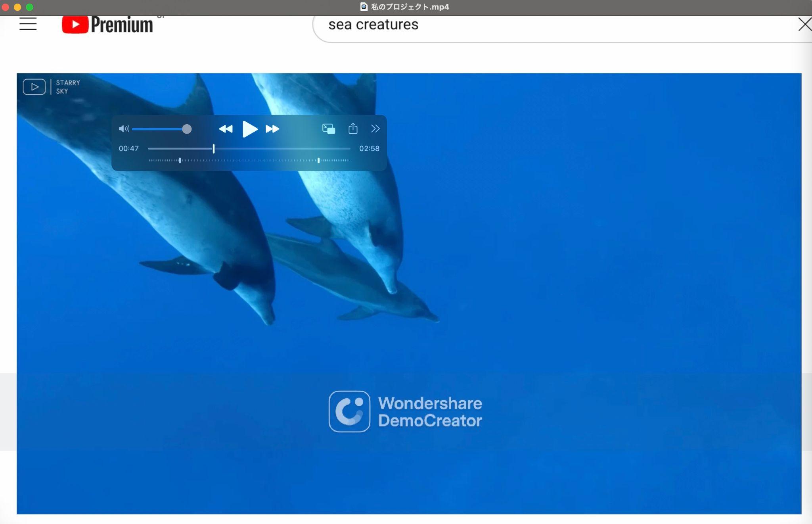Click the elapsed time 00:47
812x524 pixels.
pos(129,148)
